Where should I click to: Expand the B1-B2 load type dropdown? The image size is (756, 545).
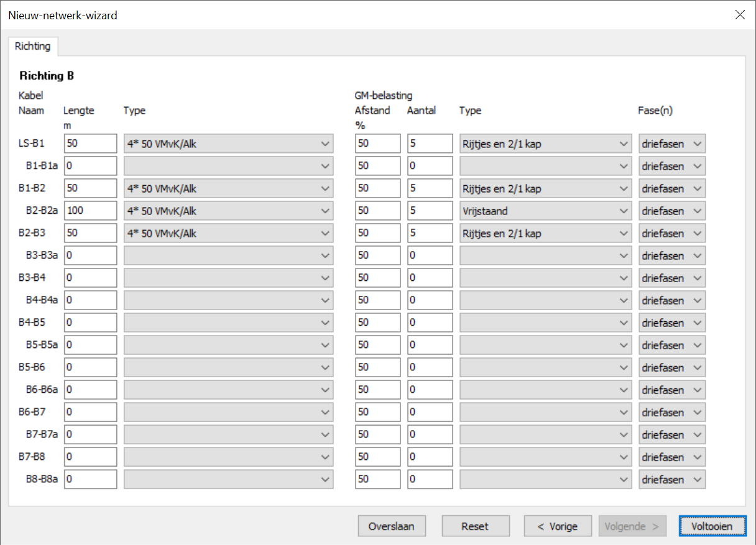click(x=545, y=189)
